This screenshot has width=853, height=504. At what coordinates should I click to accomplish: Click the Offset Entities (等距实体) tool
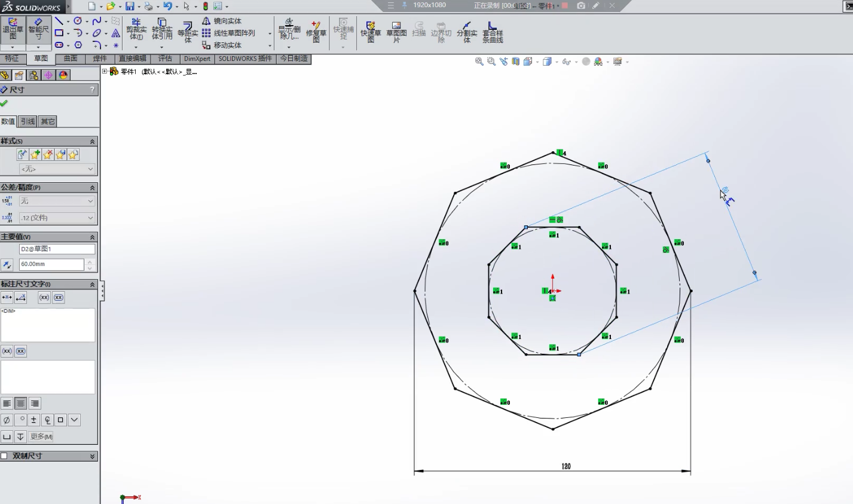click(x=188, y=30)
